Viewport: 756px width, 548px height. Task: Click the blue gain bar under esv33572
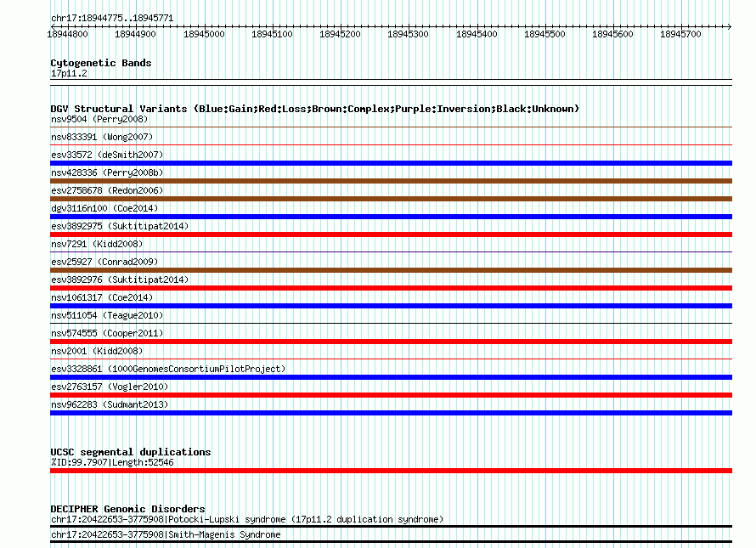391,163
